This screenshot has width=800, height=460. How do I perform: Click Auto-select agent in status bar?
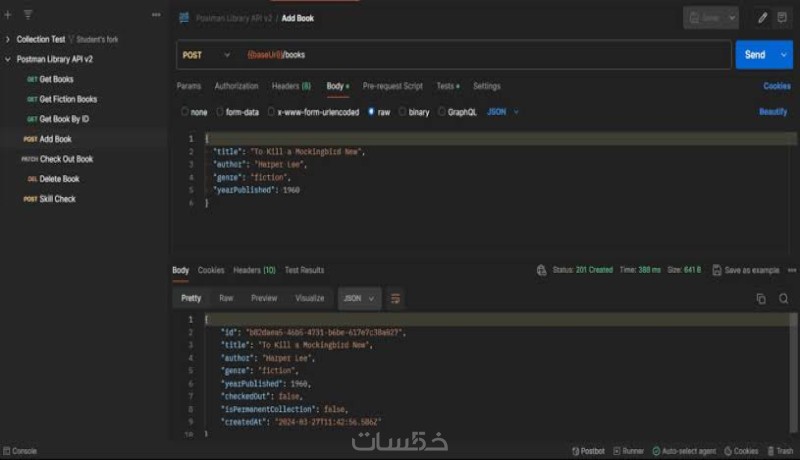tap(684, 451)
